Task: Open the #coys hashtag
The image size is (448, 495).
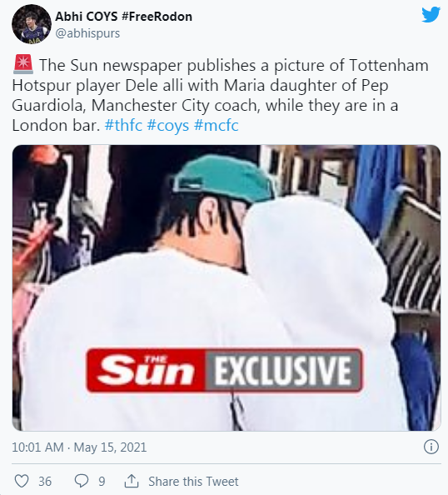Action: point(168,126)
